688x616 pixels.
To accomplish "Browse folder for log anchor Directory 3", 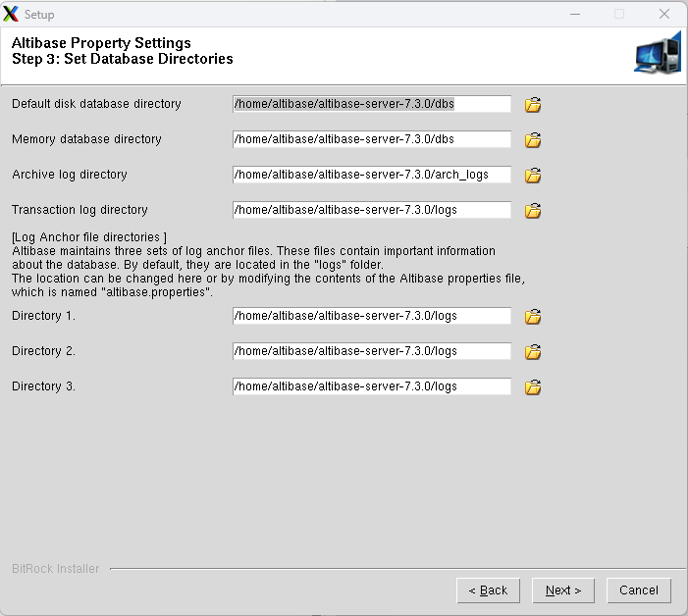I will [533, 386].
